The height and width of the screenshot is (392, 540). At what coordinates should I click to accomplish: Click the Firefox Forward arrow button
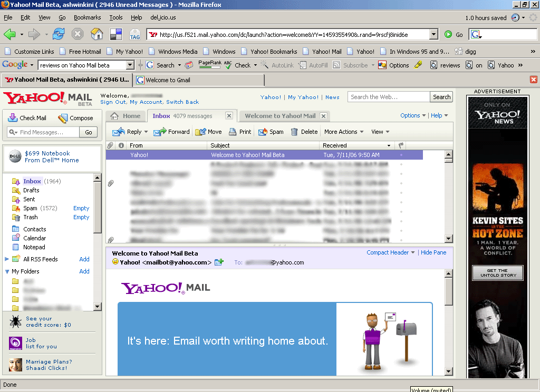pos(34,34)
